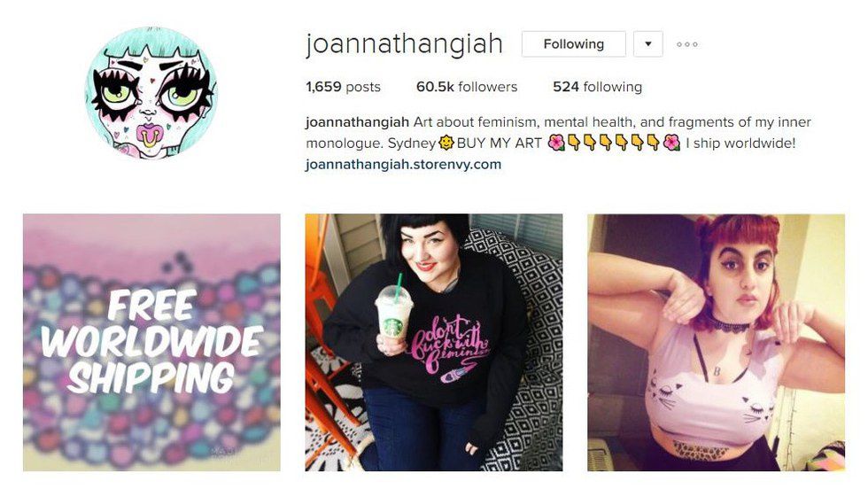Image resolution: width=868 pixels, height=489 pixels.
Task: Click the 1,659 posts count
Action: 344,87
